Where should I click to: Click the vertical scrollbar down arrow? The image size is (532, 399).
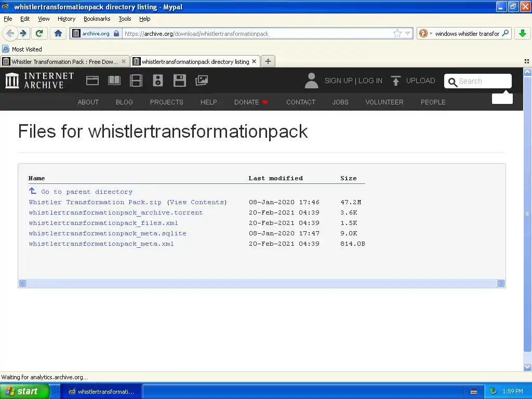(x=527, y=367)
